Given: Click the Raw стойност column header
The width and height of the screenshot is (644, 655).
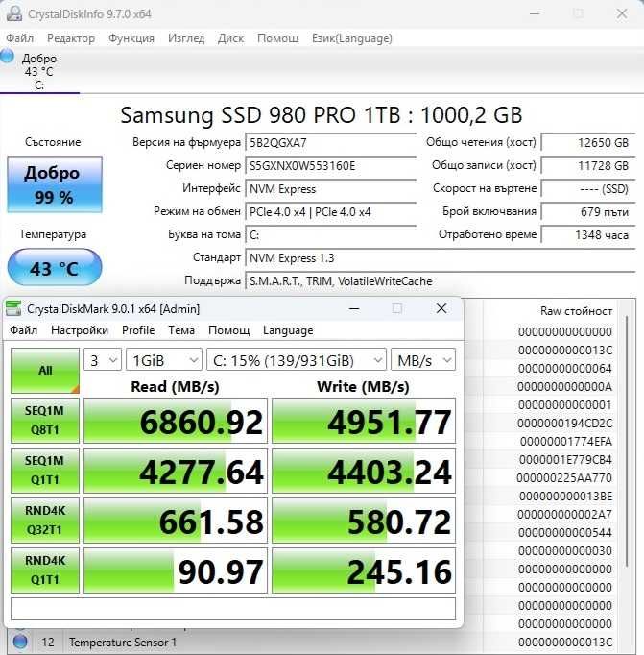Looking at the screenshot, I should 576,311.
